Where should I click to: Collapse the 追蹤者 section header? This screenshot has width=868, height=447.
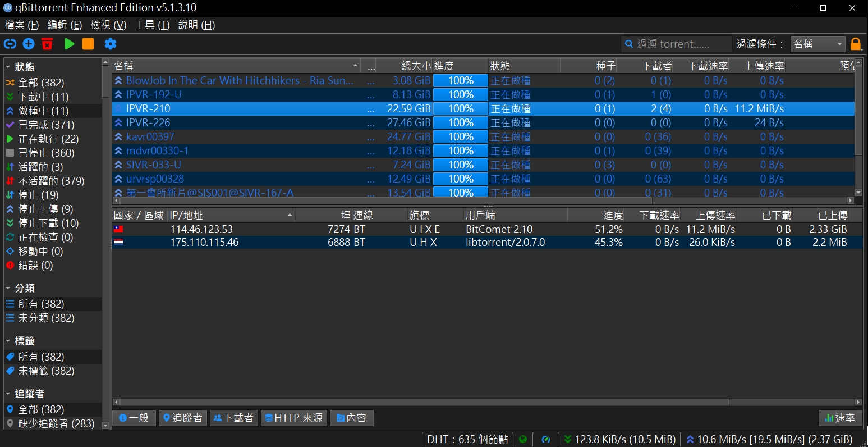click(x=25, y=394)
